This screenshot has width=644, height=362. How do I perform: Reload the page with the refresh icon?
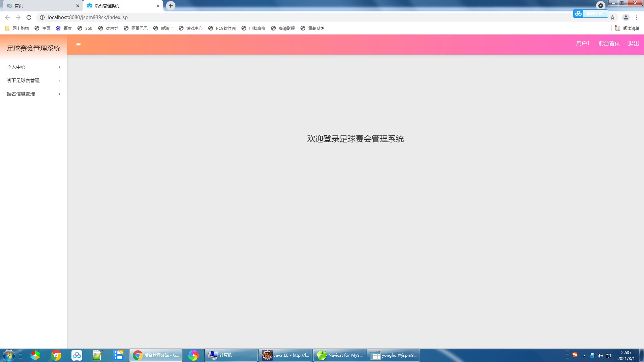point(29,17)
